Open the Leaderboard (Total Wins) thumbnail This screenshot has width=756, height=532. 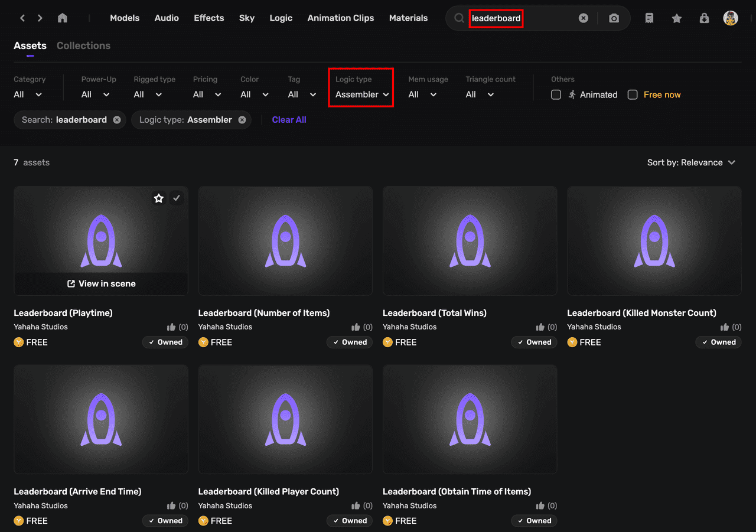[470, 241]
